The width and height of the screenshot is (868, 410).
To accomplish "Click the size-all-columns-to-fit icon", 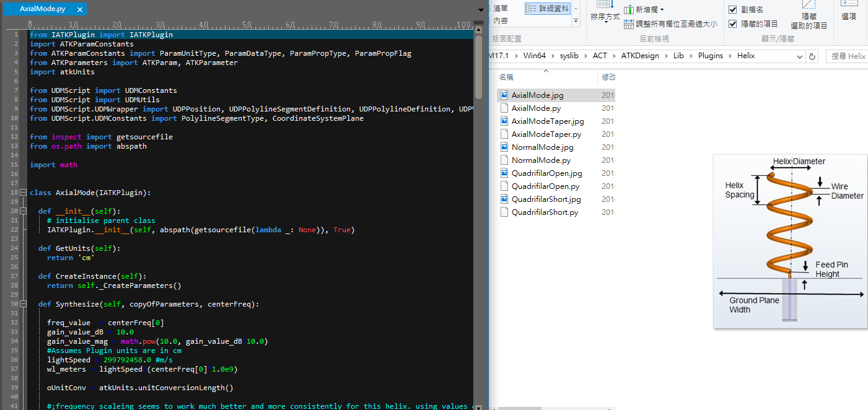I will [x=629, y=24].
